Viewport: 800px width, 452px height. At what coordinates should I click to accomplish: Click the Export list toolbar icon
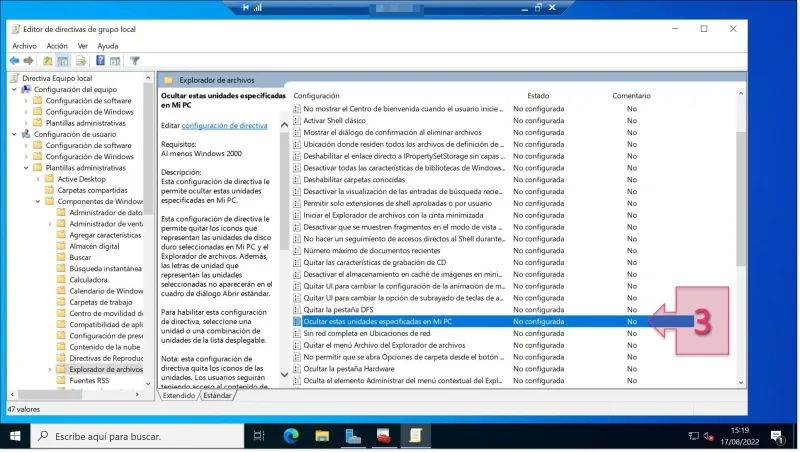(x=81, y=61)
